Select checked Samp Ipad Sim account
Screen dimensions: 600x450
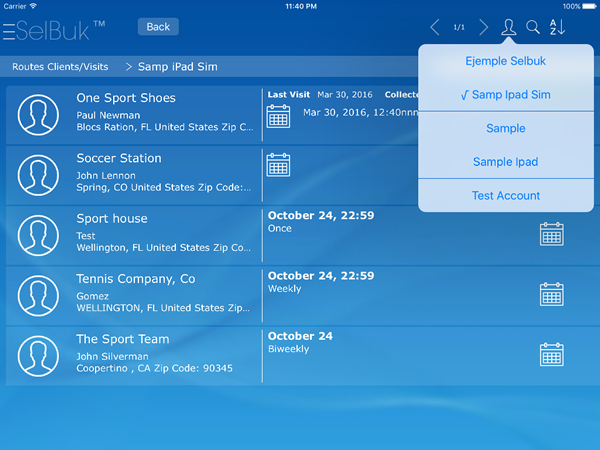pos(505,95)
